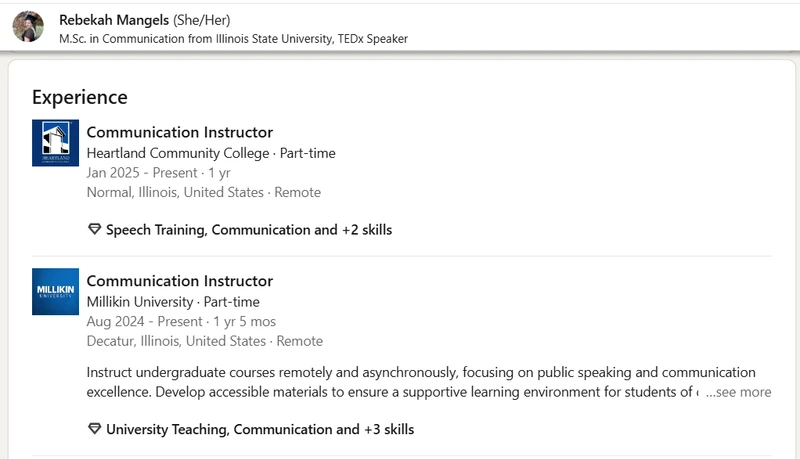
Task: Expand the description with …see more
Action: click(738, 392)
